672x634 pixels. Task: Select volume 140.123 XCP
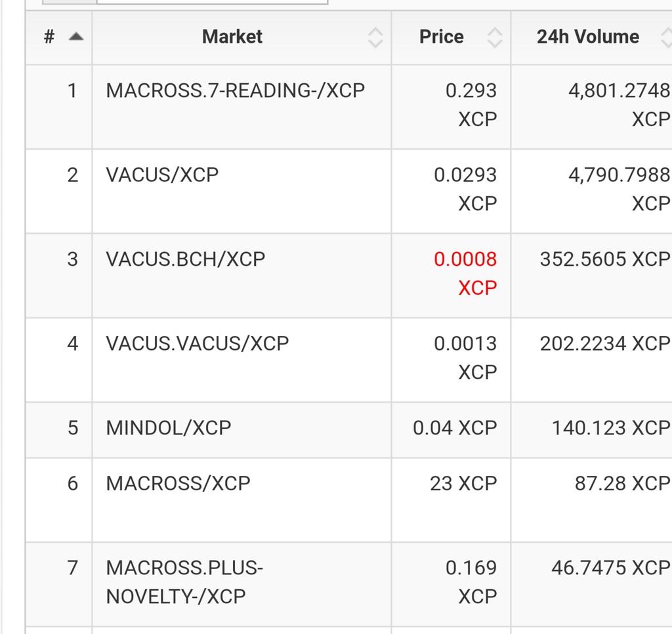[x=611, y=428]
